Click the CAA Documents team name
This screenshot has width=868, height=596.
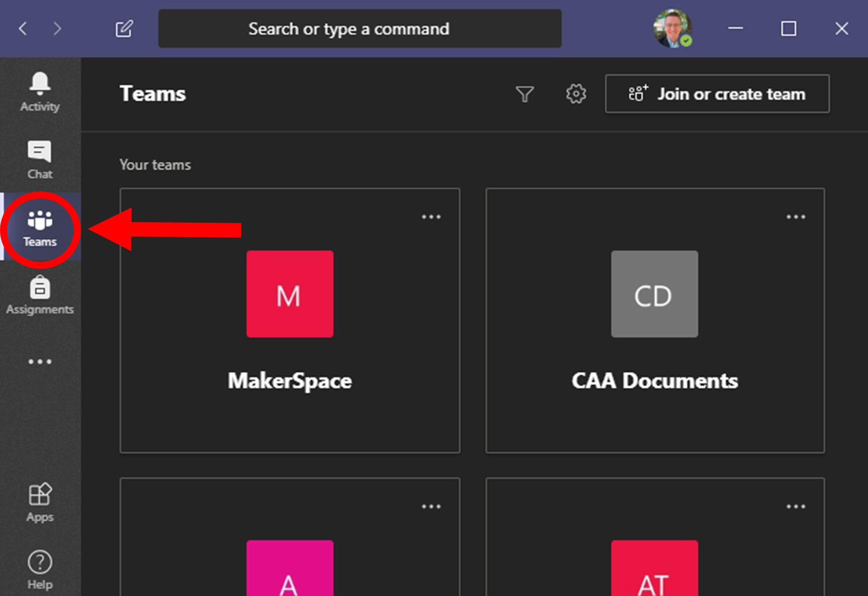click(x=655, y=381)
